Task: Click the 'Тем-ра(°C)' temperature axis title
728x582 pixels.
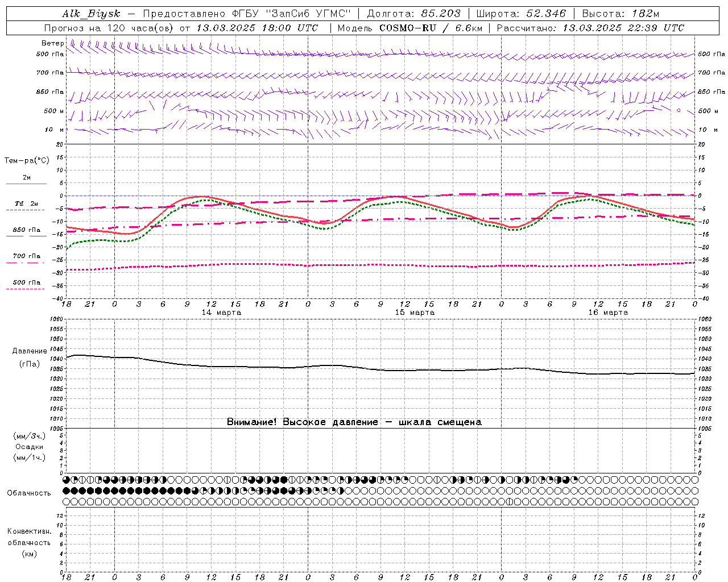Action: pyautogui.click(x=27, y=161)
